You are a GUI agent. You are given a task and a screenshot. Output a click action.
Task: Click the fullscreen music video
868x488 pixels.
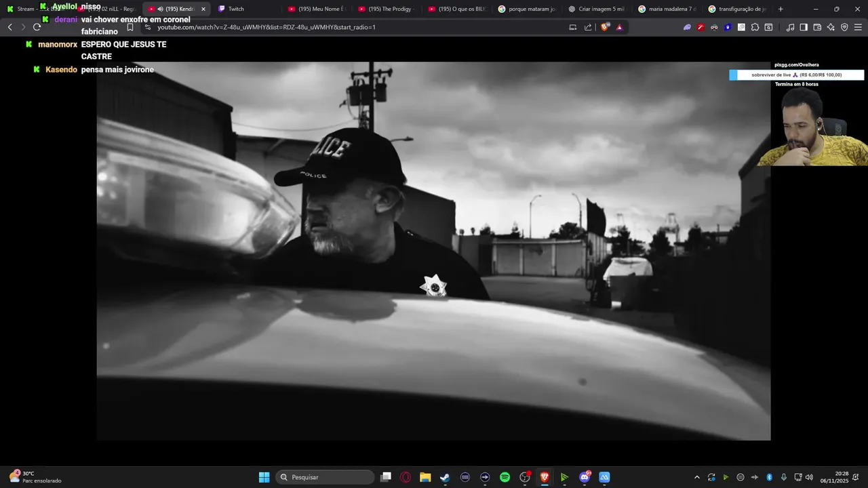tap(433, 251)
